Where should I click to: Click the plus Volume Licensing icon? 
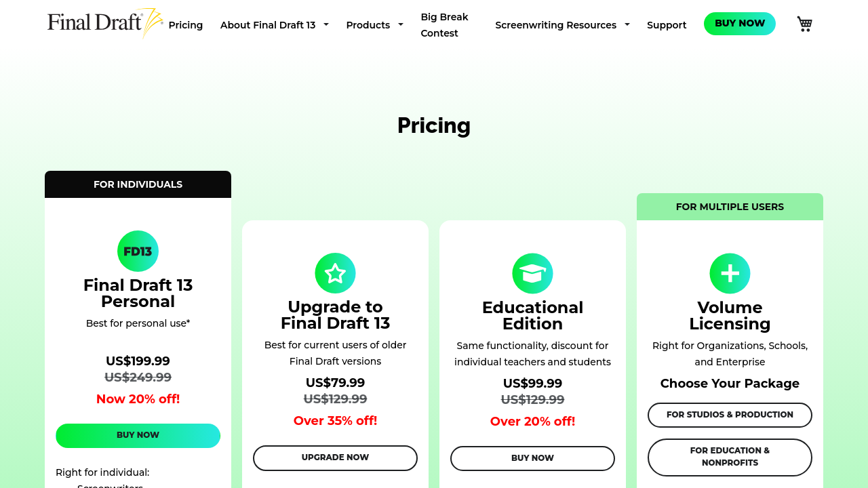(730, 273)
